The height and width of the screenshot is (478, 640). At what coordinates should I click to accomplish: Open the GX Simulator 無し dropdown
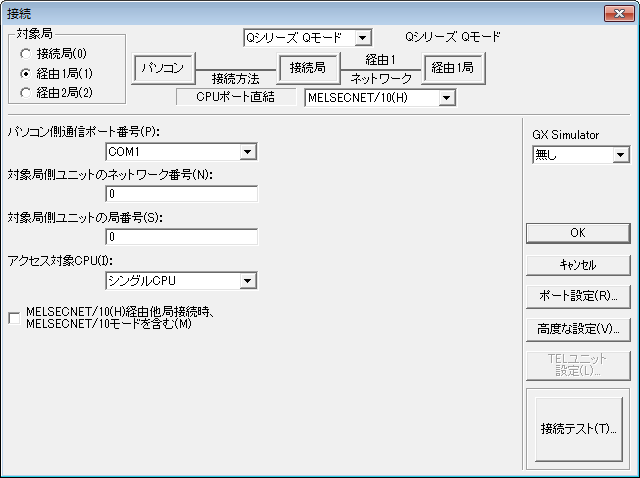(x=620, y=155)
